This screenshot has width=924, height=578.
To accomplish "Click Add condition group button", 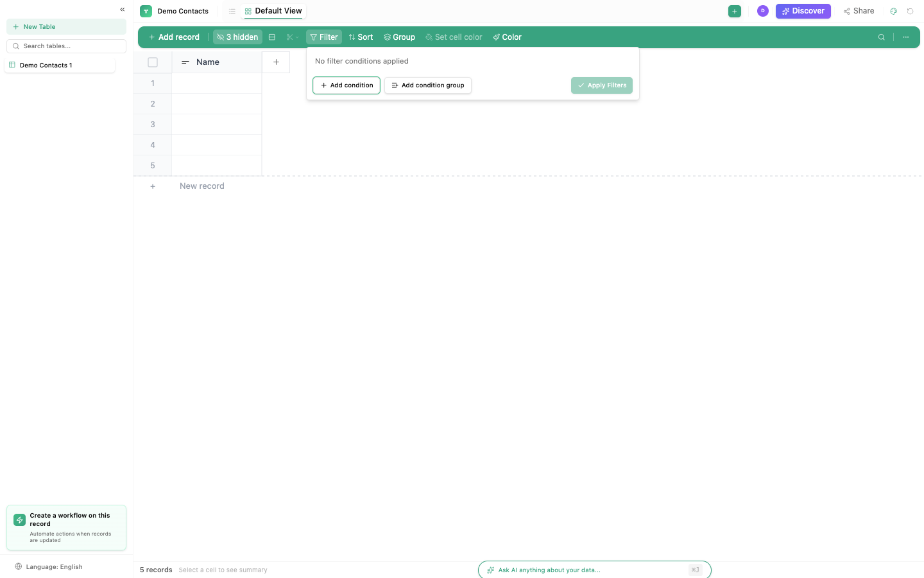I will coord(428,85).
